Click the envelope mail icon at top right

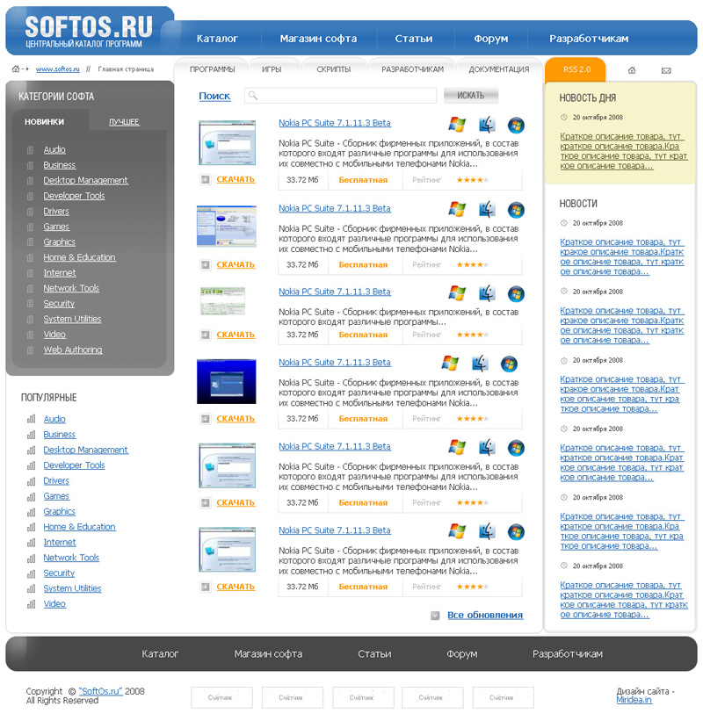666,70
